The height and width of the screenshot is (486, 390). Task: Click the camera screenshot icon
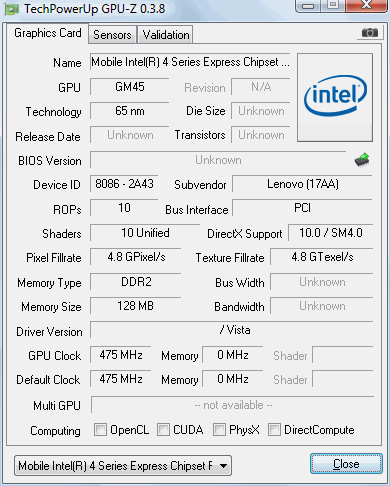click(370, 33)
